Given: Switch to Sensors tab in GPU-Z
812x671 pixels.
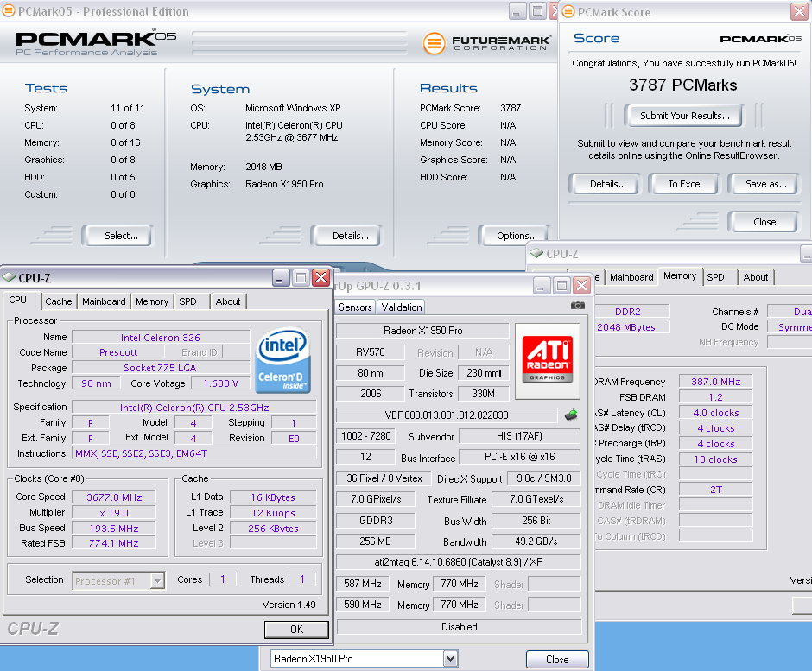Looking at the screenshot, I should pos(355,307).
